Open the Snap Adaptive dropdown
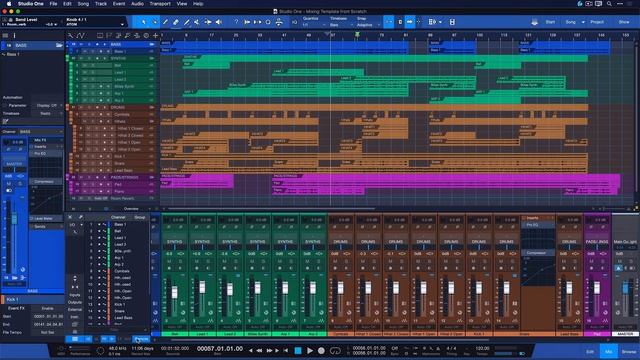Screen dimensions: 640x360 point(368,25)
